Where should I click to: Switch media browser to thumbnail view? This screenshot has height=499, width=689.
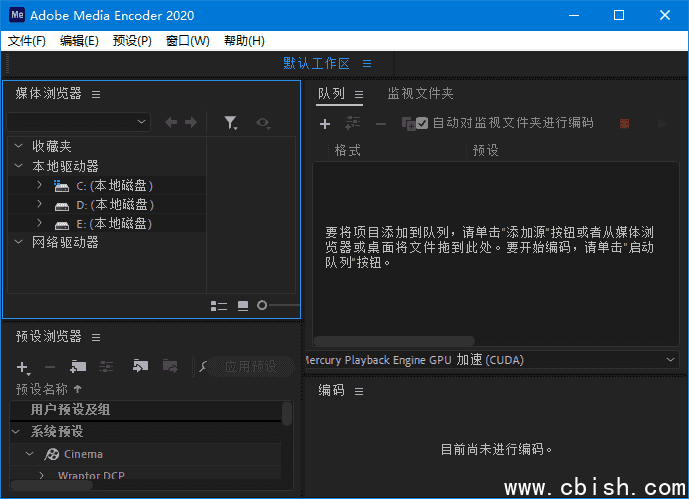pyautogui.click(x=243, y=306)
